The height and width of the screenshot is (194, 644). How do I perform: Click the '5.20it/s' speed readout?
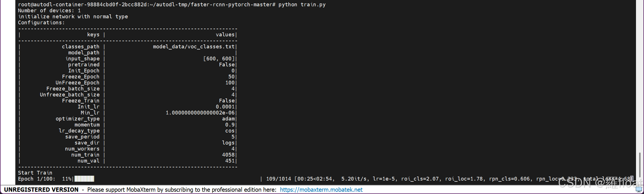[354, 179]
